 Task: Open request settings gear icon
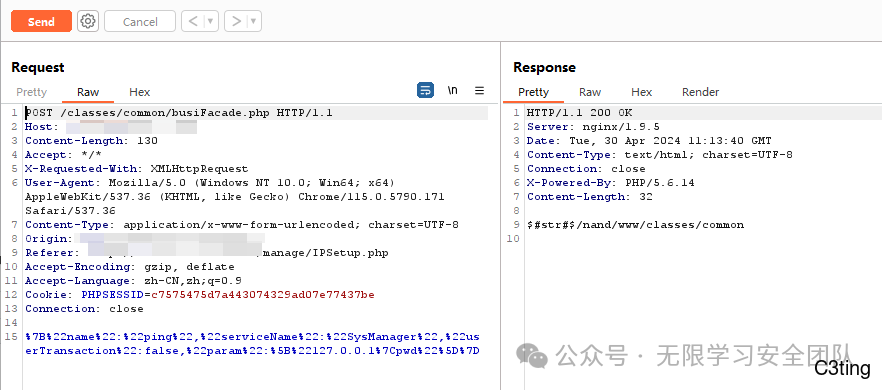pyautogui.click(x=88, y=21)
